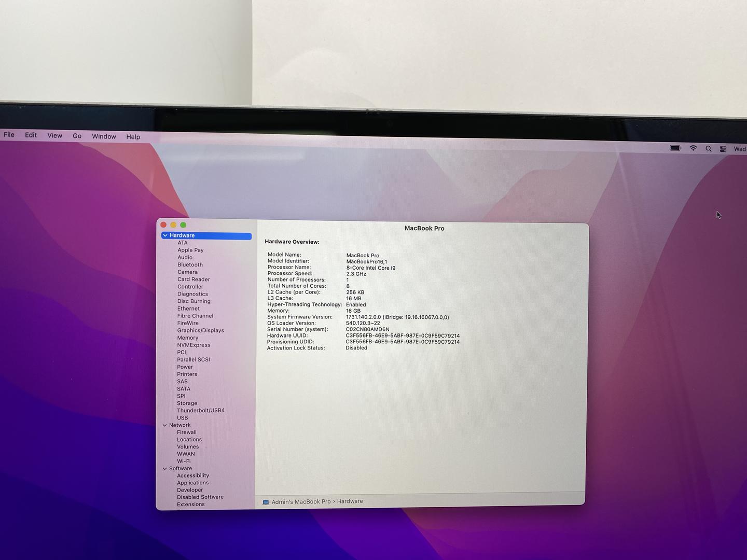Viewport: 747px width, 560px height.
Task: Select Thunderbolt/USB4 in the sidebar
Action: tap(201, 410)
